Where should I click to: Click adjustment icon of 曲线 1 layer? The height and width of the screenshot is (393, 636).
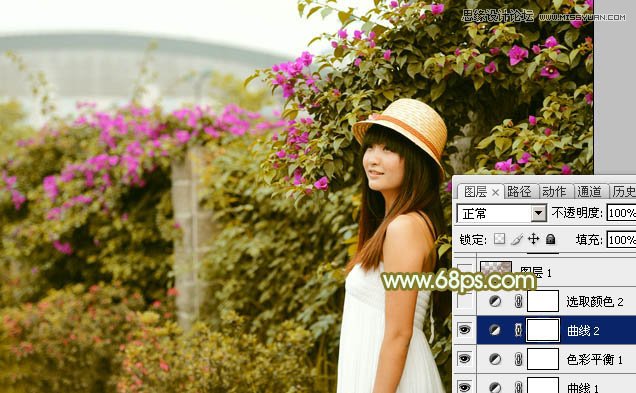(x=495, y=387)
